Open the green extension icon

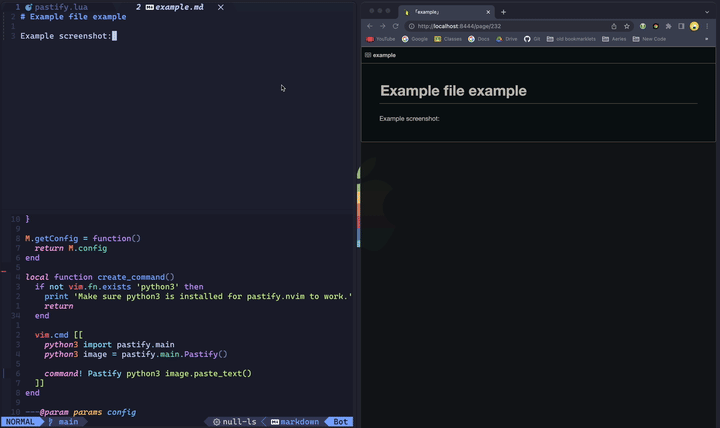(643, 26)
